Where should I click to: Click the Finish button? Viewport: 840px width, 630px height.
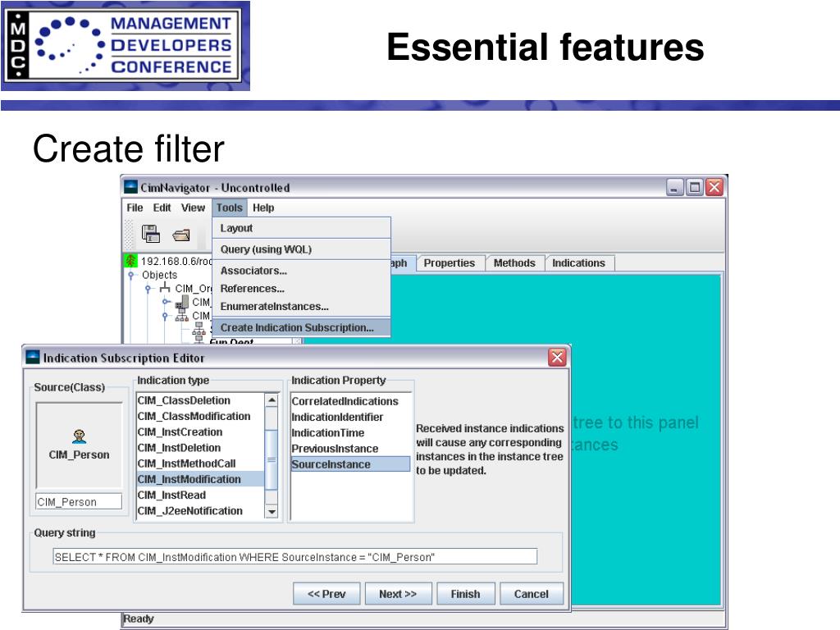coord(466,594)
